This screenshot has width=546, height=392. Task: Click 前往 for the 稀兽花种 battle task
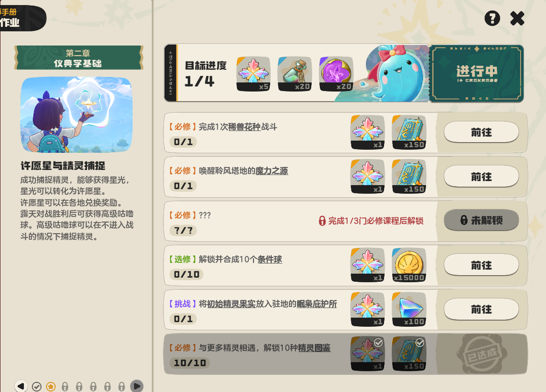[x=481, y=133]
